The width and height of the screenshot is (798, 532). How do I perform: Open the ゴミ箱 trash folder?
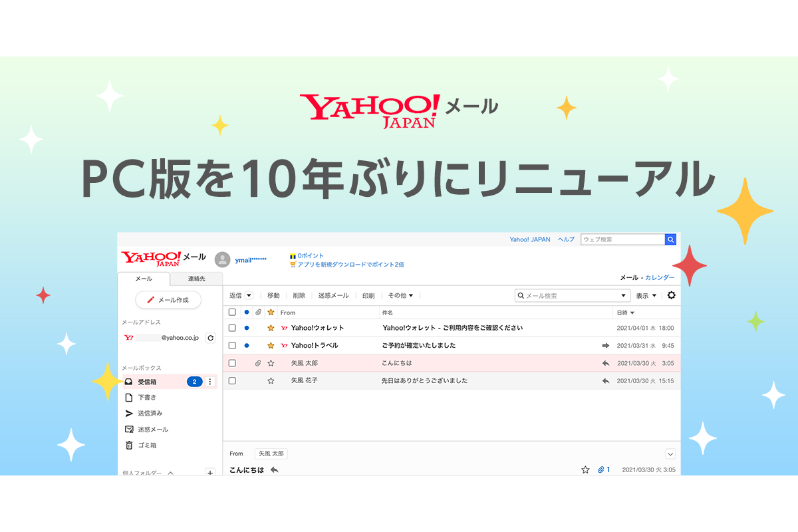click(x=147, y=446)
